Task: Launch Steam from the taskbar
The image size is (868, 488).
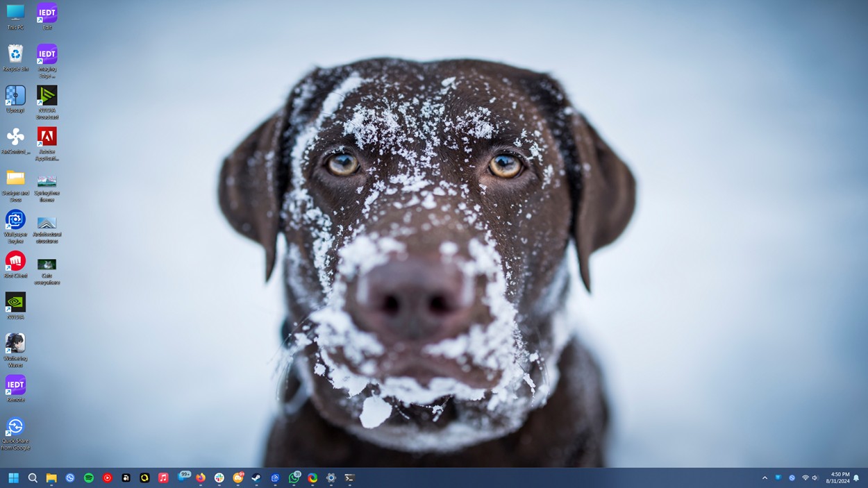Action: [258, 478]
